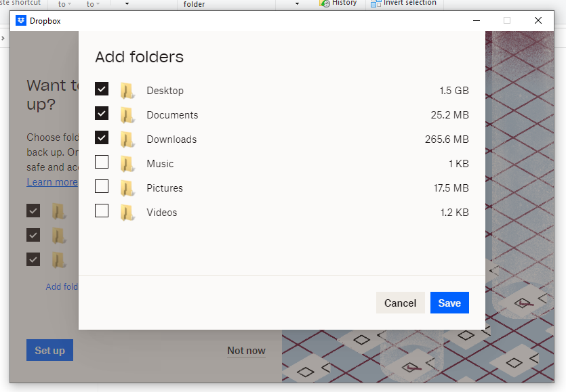Click the Downloads folder icon

click(x=127, y=138)
